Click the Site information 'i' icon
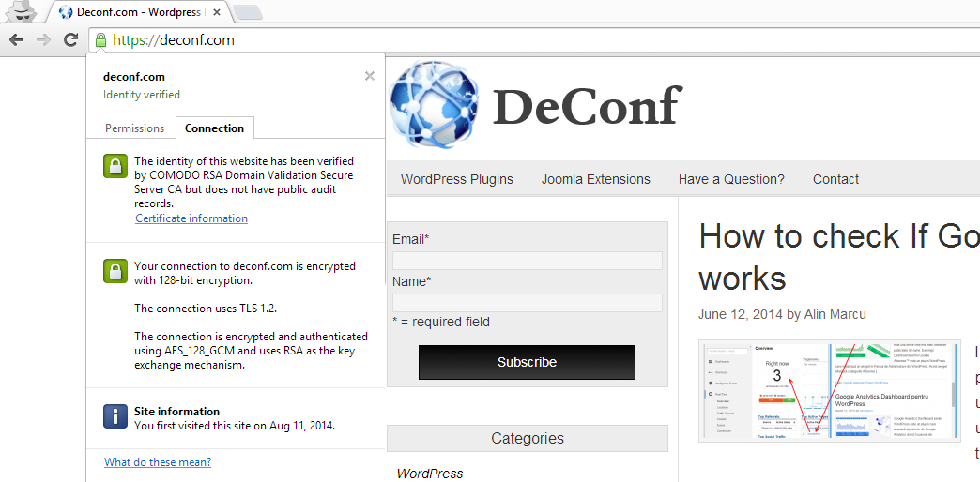This screenshot has width=980, height=482. pyautogui.click(x=115, y=415)
